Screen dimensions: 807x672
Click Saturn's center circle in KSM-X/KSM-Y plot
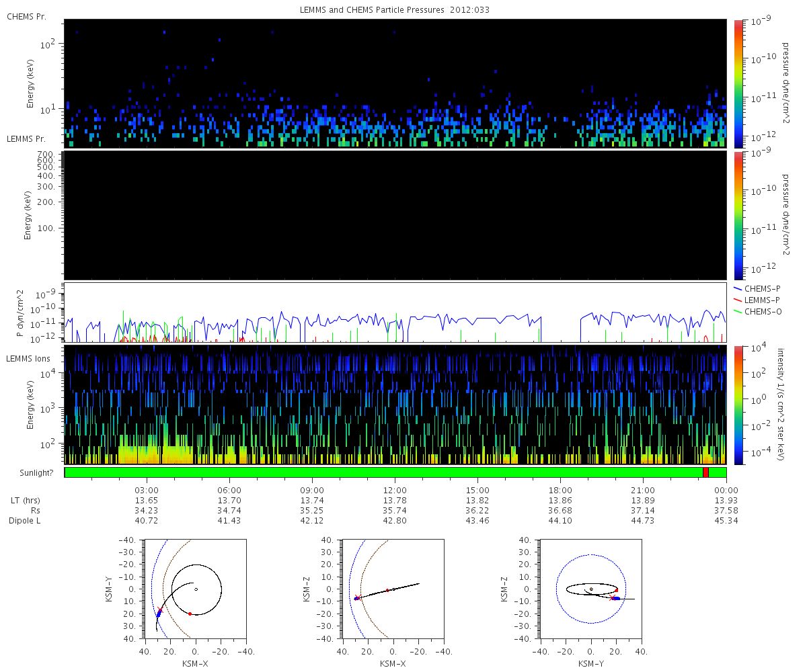[x=196, y=589]
